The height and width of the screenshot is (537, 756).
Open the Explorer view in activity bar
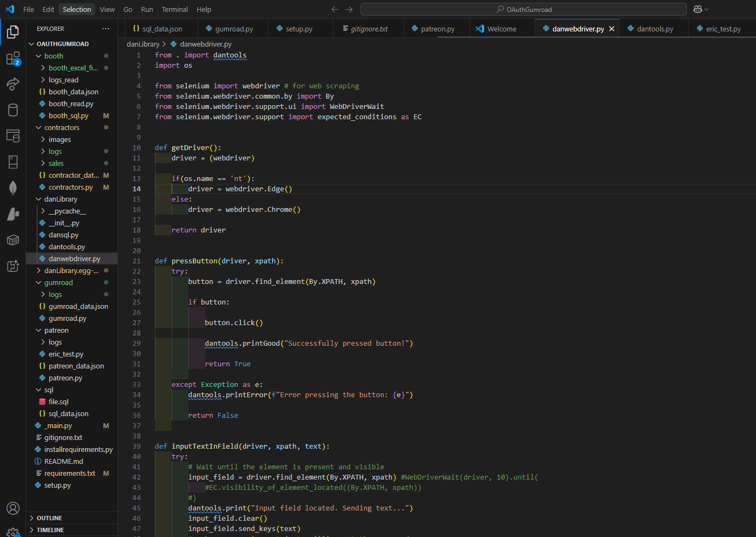click(13, 32)
